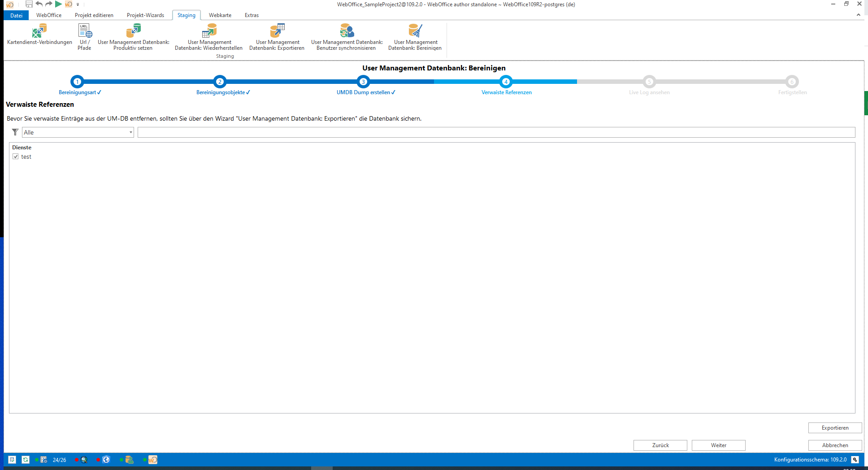The width and height of the screenshot is (868, 470).
Task: Click the 'Dienste' group header
Action: [22, 148]
